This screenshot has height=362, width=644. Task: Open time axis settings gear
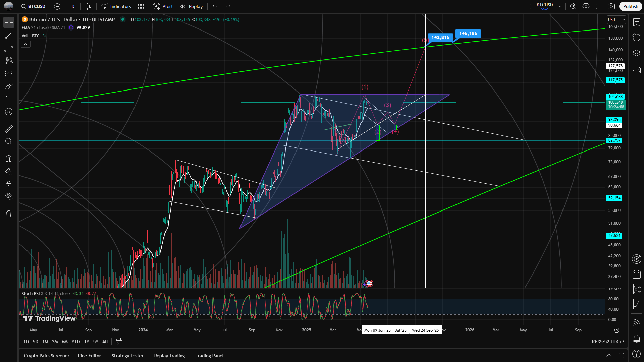(x=616, y=330)
